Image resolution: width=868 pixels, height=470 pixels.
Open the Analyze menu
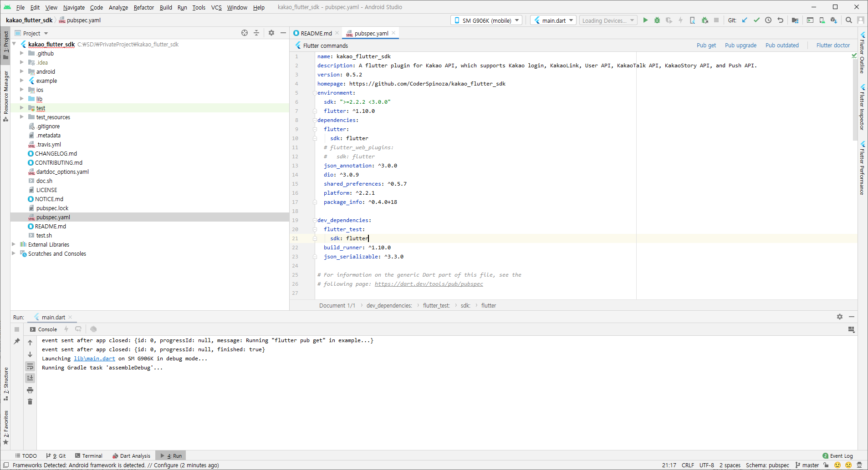pos(118,7)
